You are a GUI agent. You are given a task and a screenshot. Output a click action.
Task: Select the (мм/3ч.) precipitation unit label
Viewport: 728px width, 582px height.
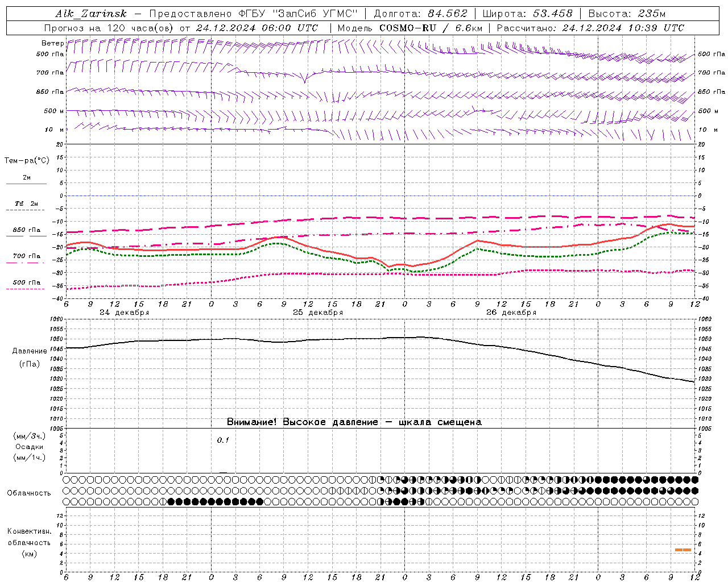30,436
